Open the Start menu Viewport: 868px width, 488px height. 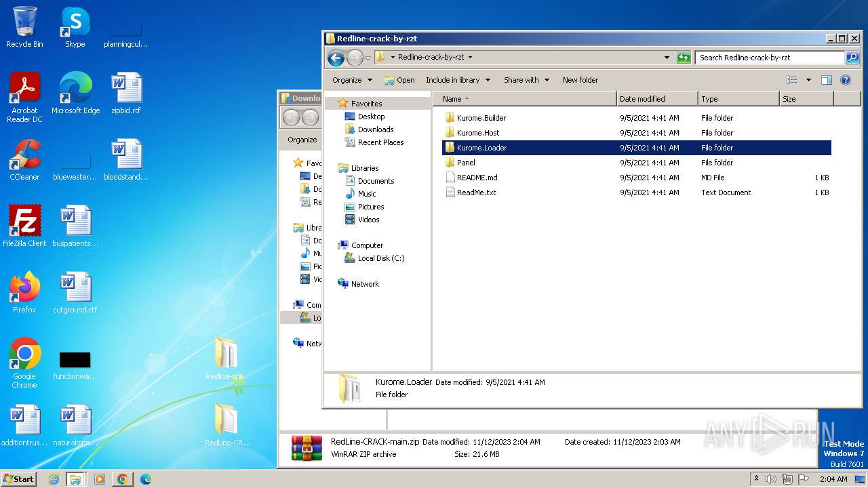(19, 479)
